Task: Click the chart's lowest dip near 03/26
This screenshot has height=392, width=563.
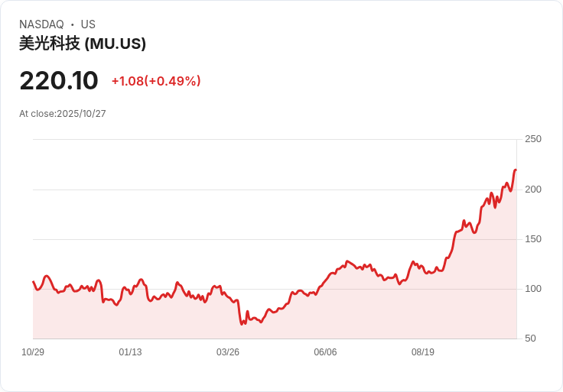Action: coord(242,324)
